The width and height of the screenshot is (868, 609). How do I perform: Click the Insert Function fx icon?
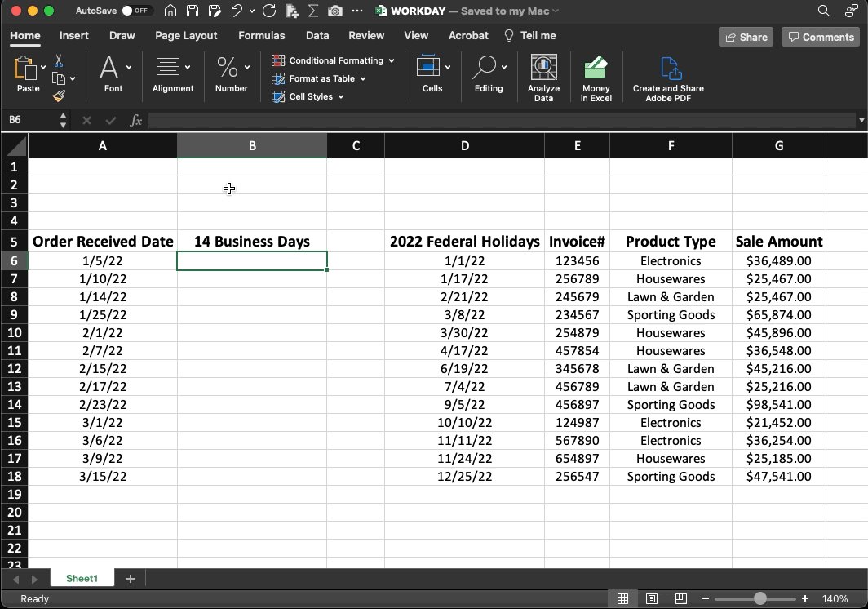pyautogui.click(x=135, y=120)
